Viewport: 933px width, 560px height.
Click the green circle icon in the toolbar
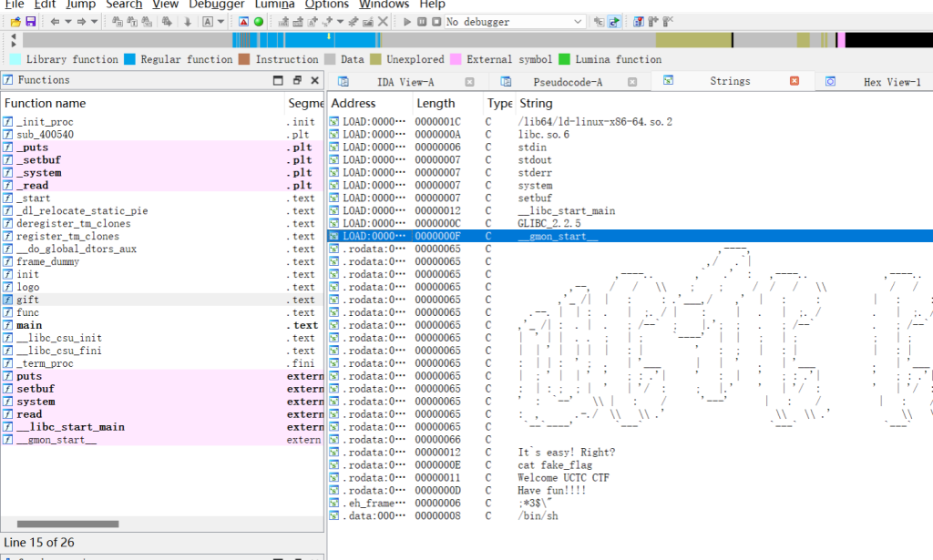[x=259, y=21]
